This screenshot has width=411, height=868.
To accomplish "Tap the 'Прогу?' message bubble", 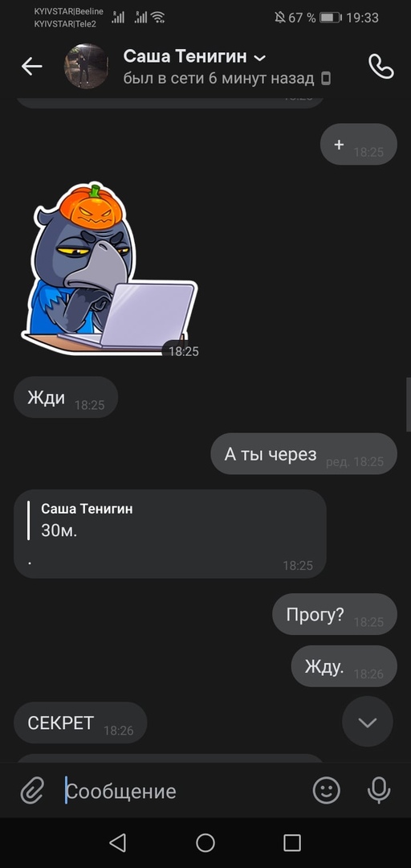I will coord(335,614).
